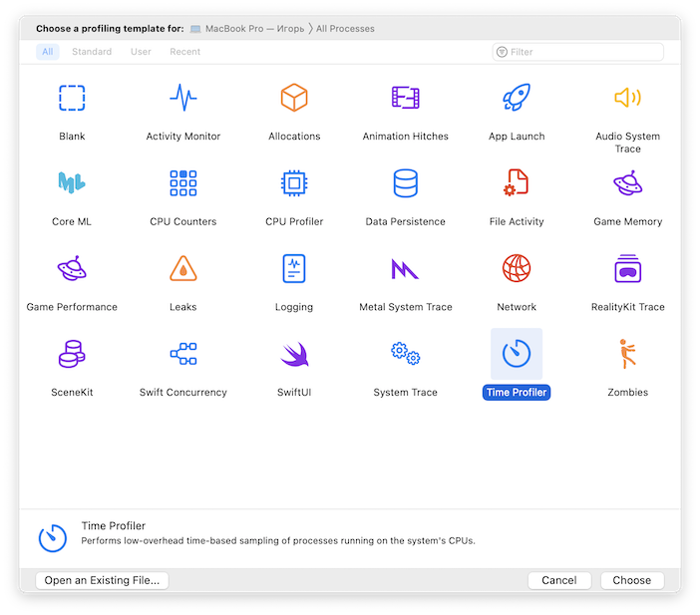Choose the Audio System Trace speaker icon
Screen dimensions: 700x615
(627, 98)
